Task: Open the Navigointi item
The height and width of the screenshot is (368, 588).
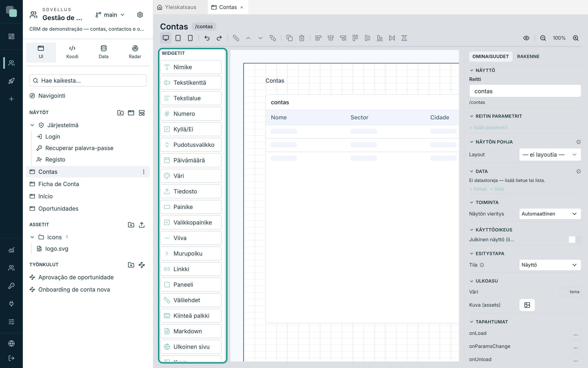Action: tap(88, 96)
